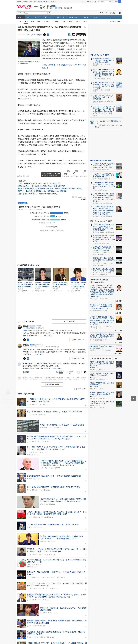Click the 参考になった 549 button
The height and width of the screenshot is (644, 138).
[x=78, y=340]
